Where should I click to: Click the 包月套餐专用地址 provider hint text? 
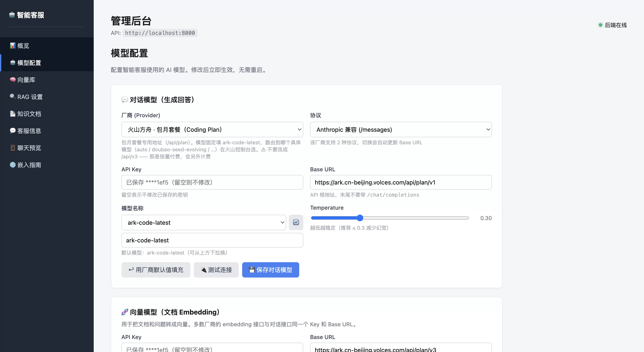(211, 149)
